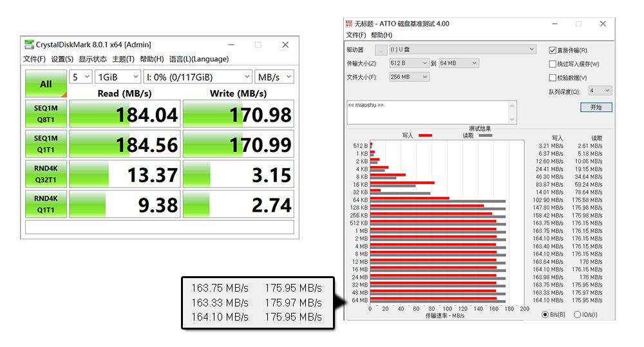Toggle the 绕过写入缓存(W) checkbox
This screenshot has width=644, height=347.
click(553, 64)
